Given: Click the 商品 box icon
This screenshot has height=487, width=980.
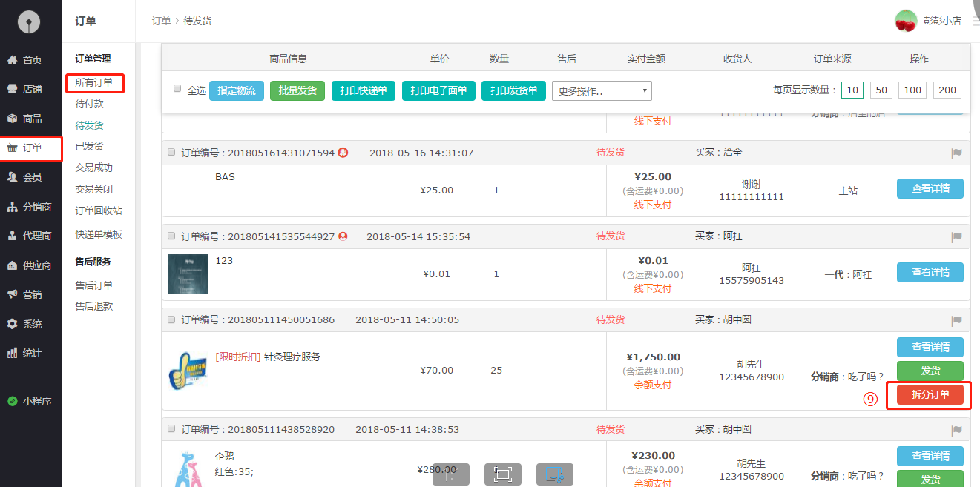Looking at the screenshot, I should point(12,119).
